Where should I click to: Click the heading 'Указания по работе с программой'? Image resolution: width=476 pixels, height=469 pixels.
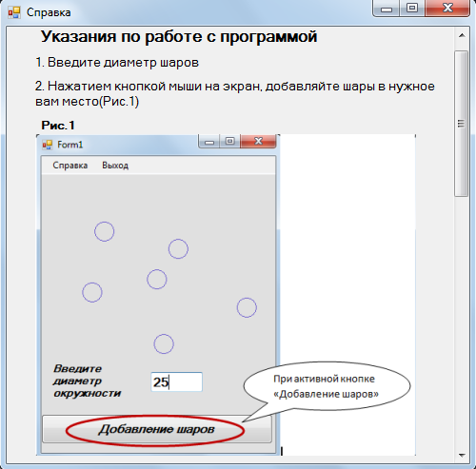179,36
